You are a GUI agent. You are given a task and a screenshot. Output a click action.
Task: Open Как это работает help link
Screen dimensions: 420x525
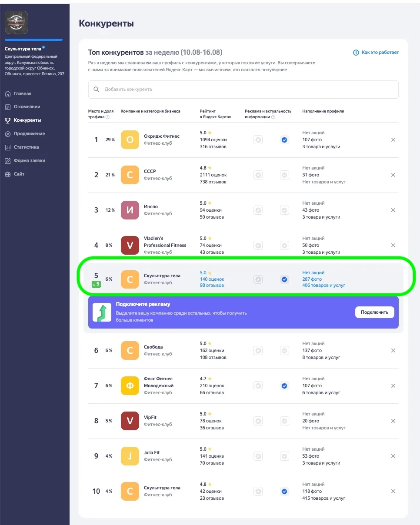[x=376, y=52]
